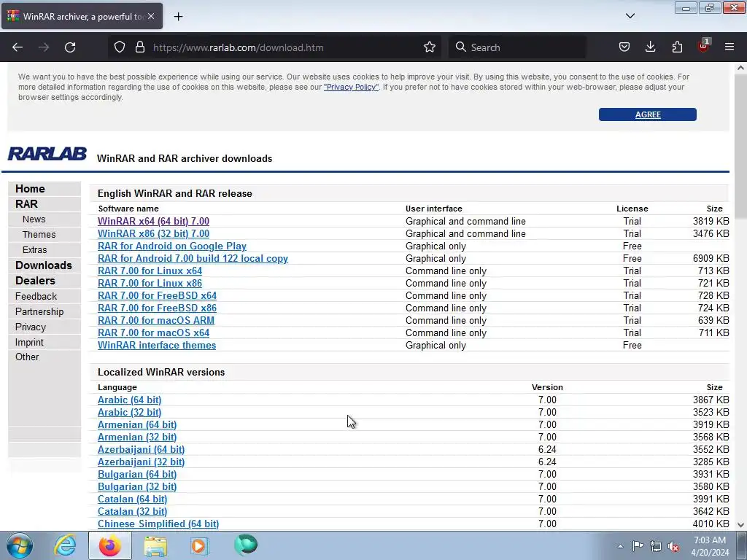Download RAR 7.00 for Linux x64
747x560 pixels.
[150, 271]
